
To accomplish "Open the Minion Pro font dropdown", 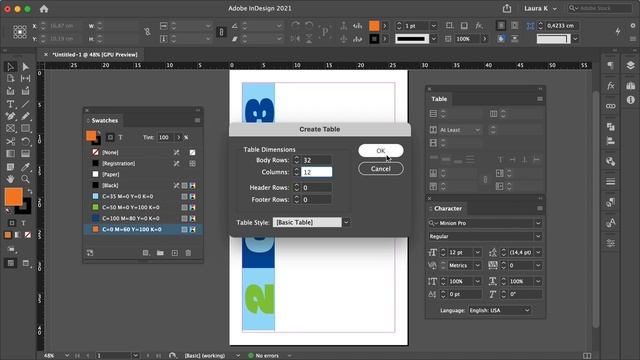I will [538, 223].
